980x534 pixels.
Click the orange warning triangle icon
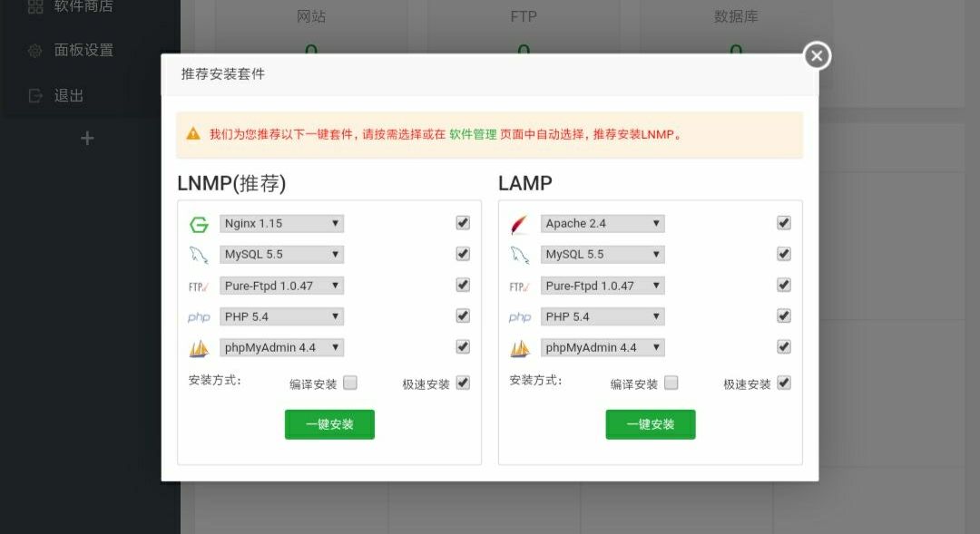point(193,133)
